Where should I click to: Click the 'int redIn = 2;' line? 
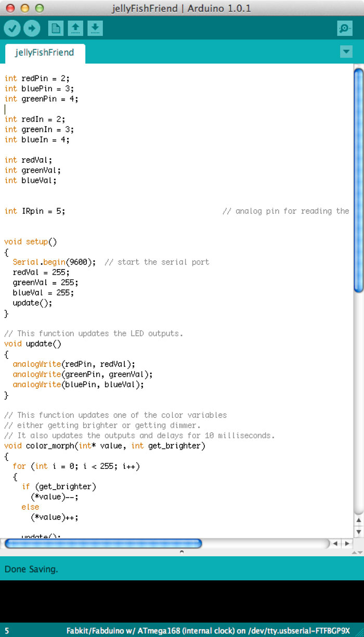(35, 119)
